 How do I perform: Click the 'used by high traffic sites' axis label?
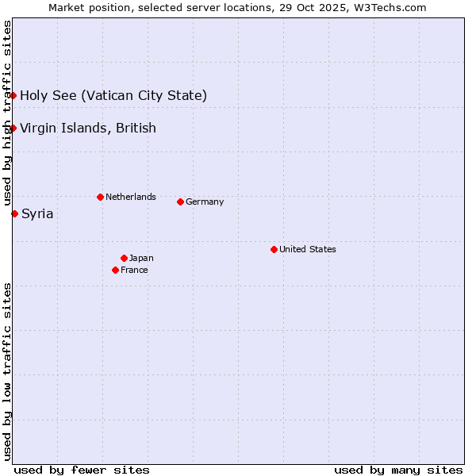pos(7,113)
